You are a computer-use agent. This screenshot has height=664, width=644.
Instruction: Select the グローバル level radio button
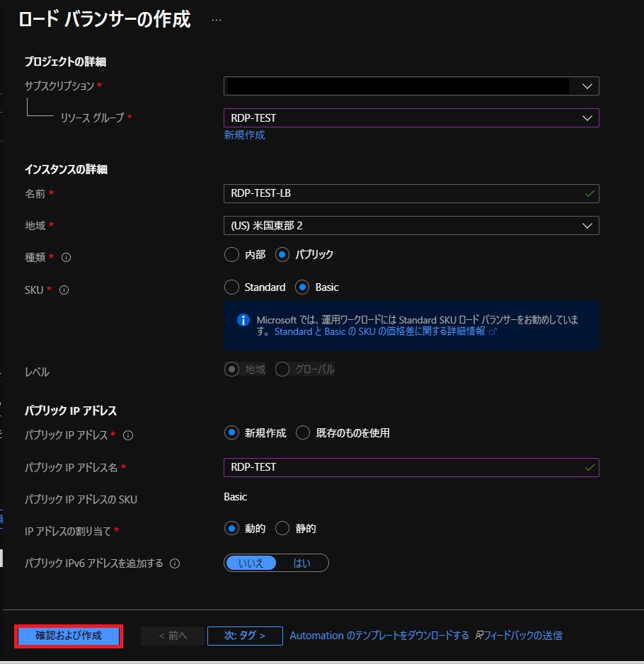(282, 370)
